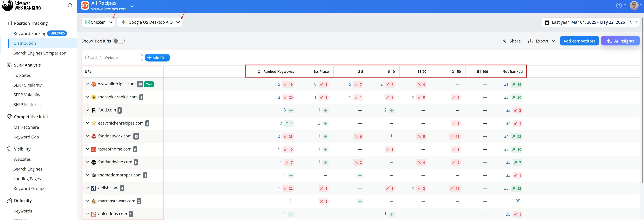Click the 1st Place column header
The width and height of the screenshot is (644, 220).
(x=321, y=72)
